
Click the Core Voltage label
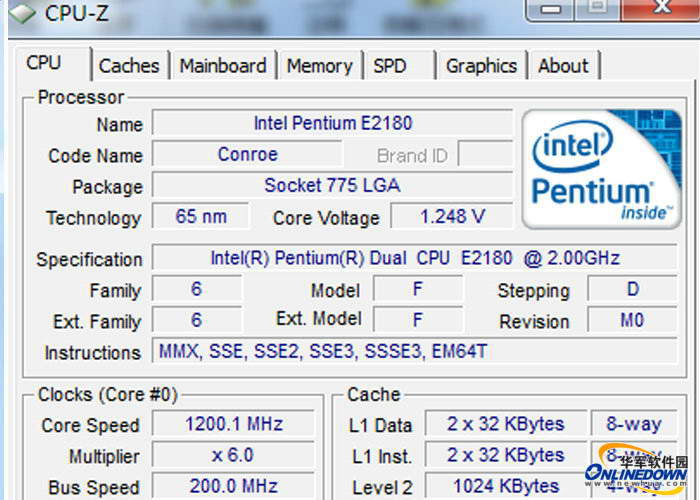pos(326,218)
